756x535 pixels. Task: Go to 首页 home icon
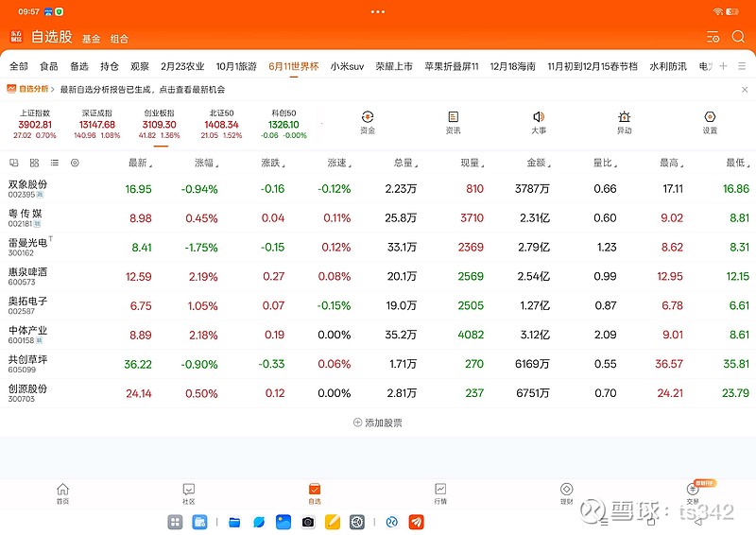tap(62, 493)
